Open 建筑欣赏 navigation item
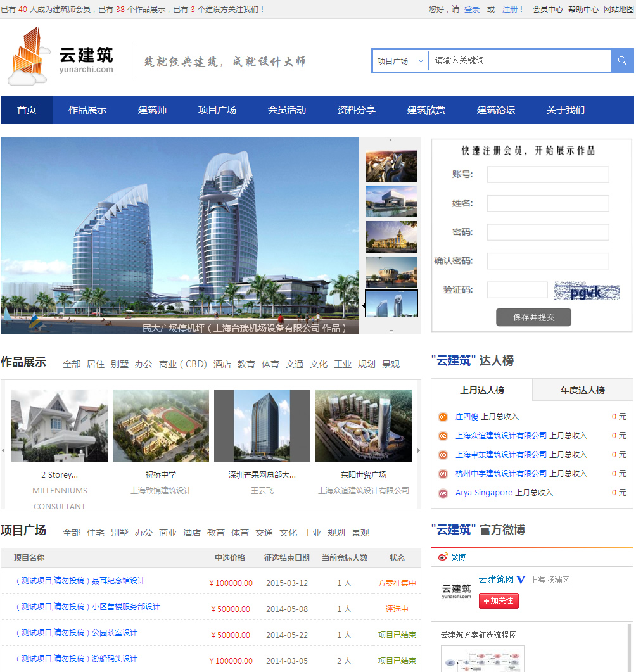The image size is (636, 672). click(x=426, y=110)
